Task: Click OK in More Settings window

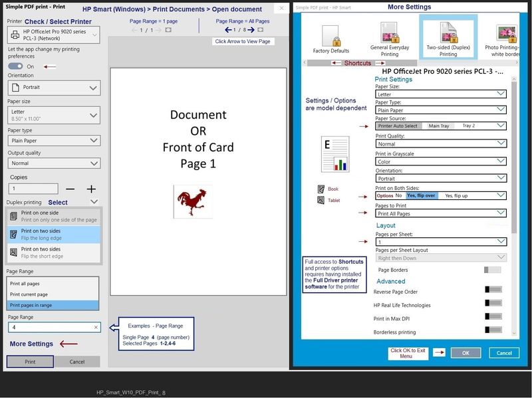Action: (466, 353)
